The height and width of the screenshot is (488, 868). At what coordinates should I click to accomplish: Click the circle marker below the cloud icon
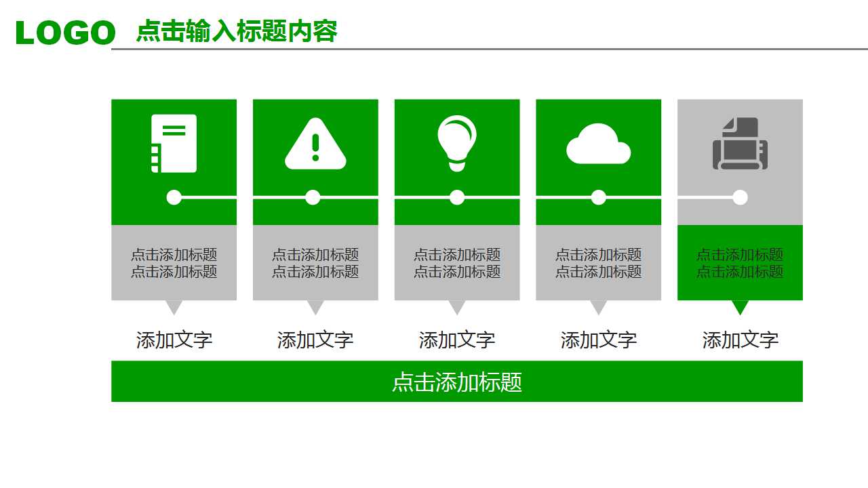pos(597,198)
